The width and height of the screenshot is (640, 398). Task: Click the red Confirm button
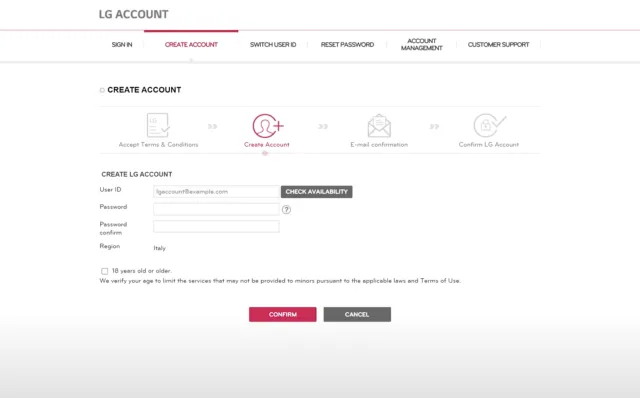(282, 314)
